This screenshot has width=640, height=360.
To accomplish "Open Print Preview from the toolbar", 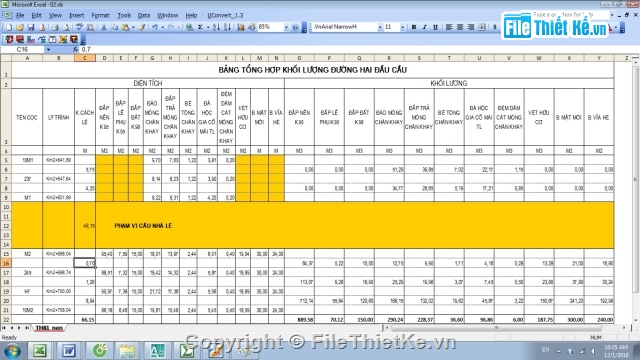I will 66,27.
